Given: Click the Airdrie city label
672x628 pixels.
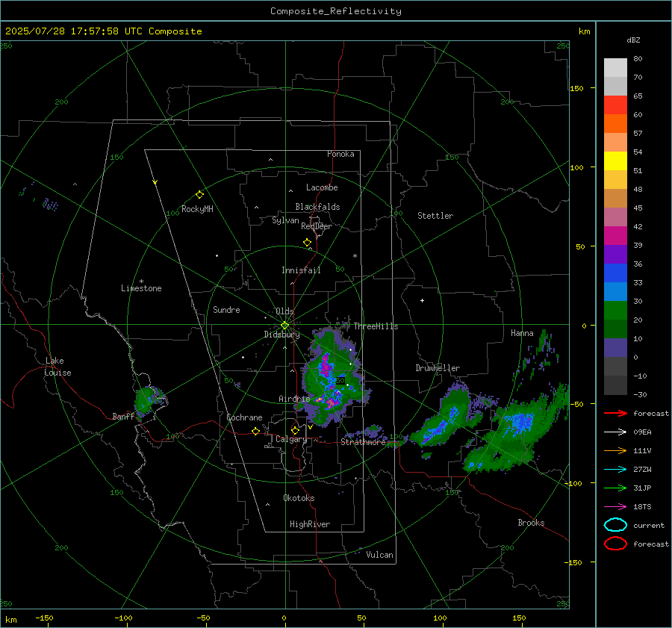Looking at the screenshot, I should pos(294,399).
